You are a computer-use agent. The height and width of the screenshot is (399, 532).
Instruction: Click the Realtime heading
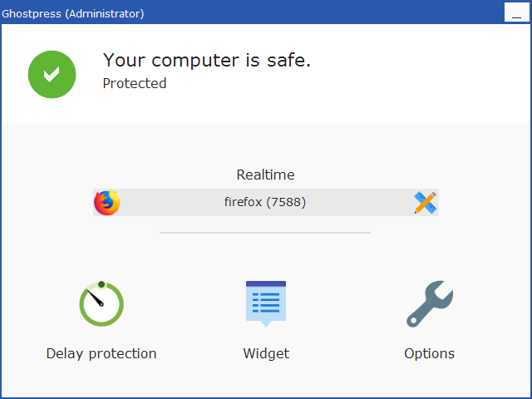[x=266, y=175]
